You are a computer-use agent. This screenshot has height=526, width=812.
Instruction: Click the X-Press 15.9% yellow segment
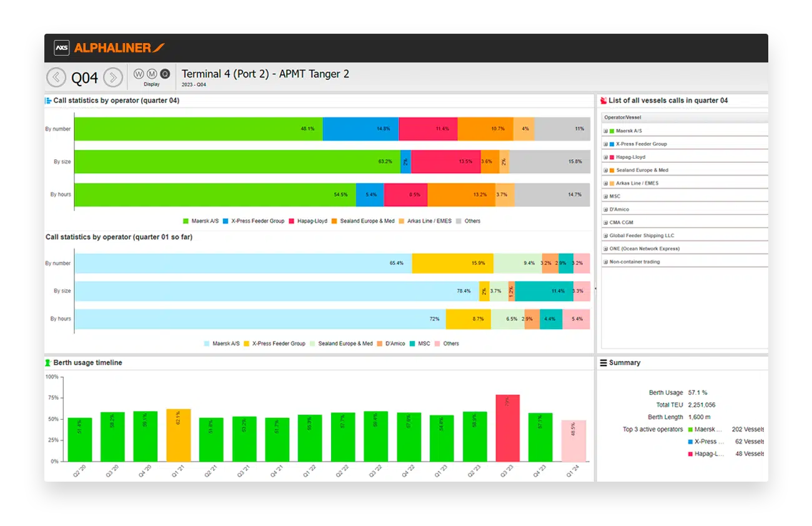(x=453, y=263)
